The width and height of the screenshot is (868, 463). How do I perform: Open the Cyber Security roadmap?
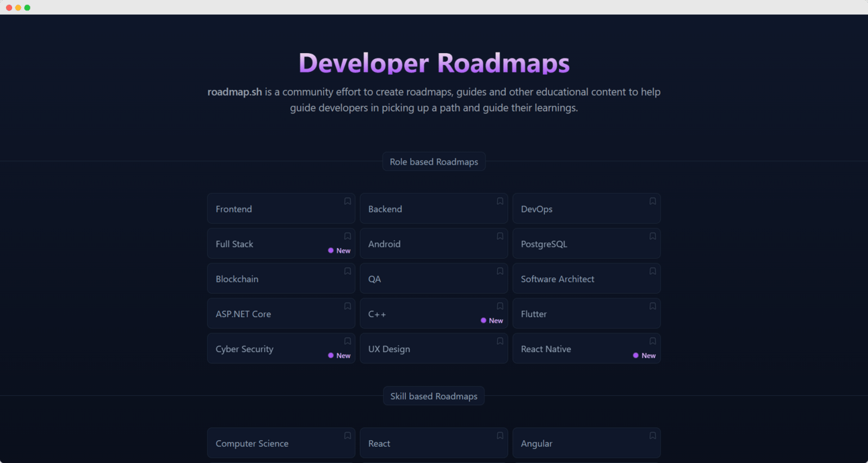point(281,348)
